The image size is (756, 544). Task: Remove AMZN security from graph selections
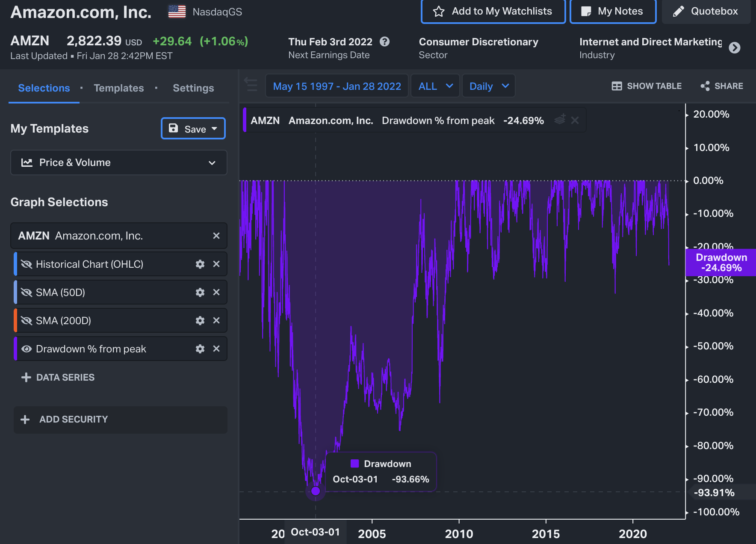coord(216,236)
